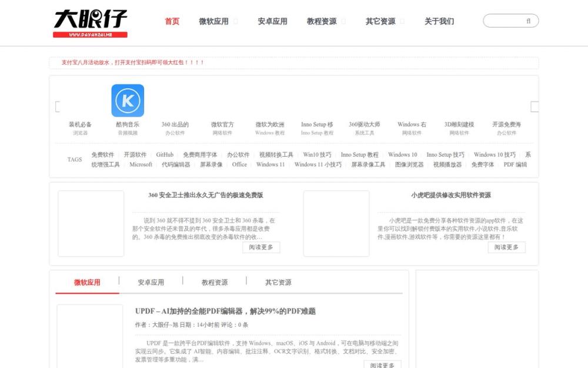Open the 3D雕刻建模 carousel item
Viewport: 588px width, 368px height.
click(459, 124)
